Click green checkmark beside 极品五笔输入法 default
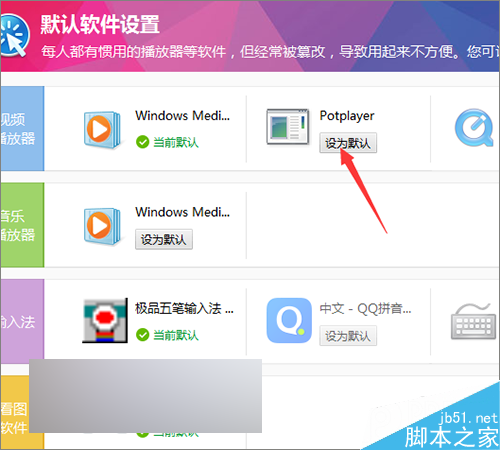Viewport: 500px width, 450px height. point(142,335)
